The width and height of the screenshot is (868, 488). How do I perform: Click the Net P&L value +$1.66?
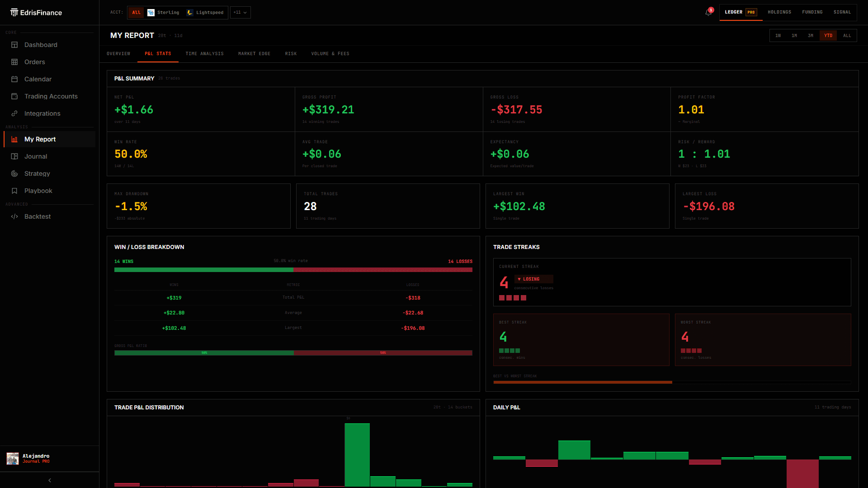[134, 110]
